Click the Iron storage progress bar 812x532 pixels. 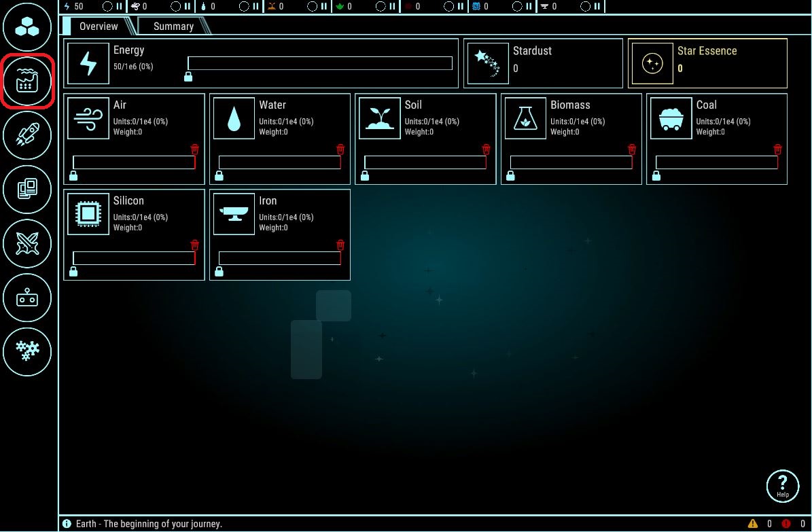point(279,258)
